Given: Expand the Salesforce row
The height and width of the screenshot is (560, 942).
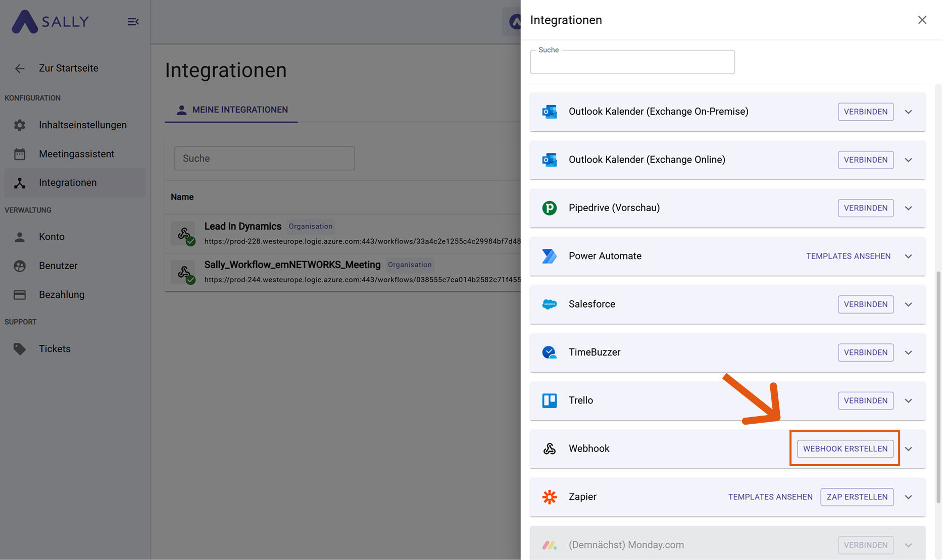Looking at the screenshot, I should pyautogui.click(x=909, y=304).
